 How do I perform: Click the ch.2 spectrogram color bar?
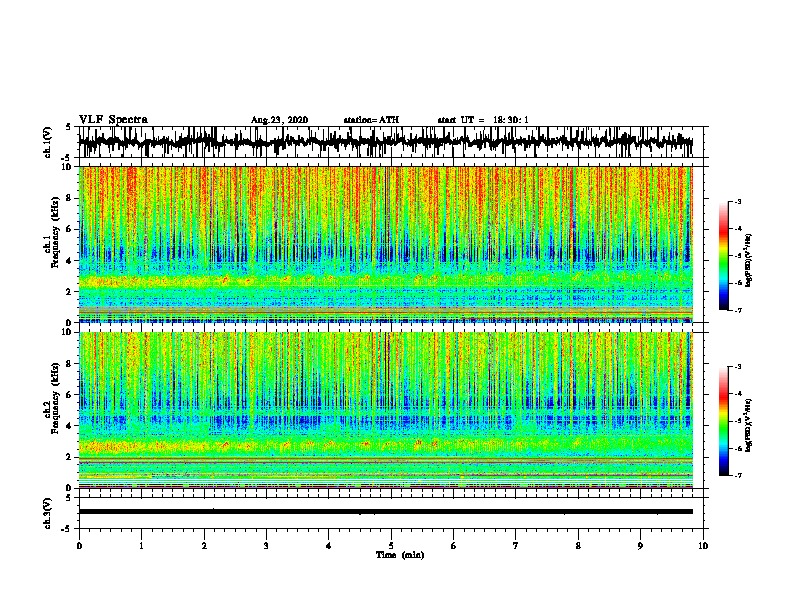724,421
